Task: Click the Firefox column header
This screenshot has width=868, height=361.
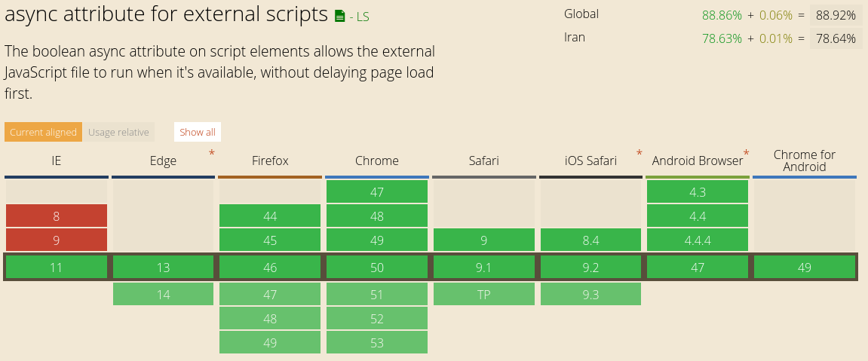Action: point(270,161)
